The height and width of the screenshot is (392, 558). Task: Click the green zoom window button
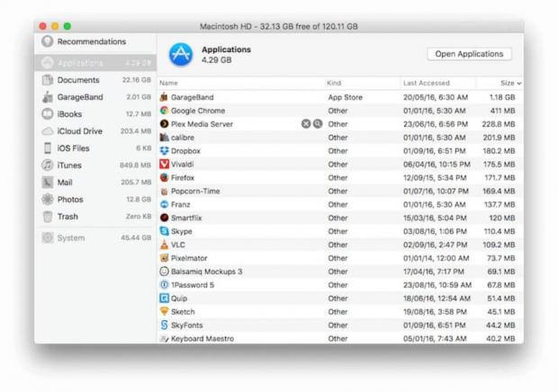coord(67,27)
